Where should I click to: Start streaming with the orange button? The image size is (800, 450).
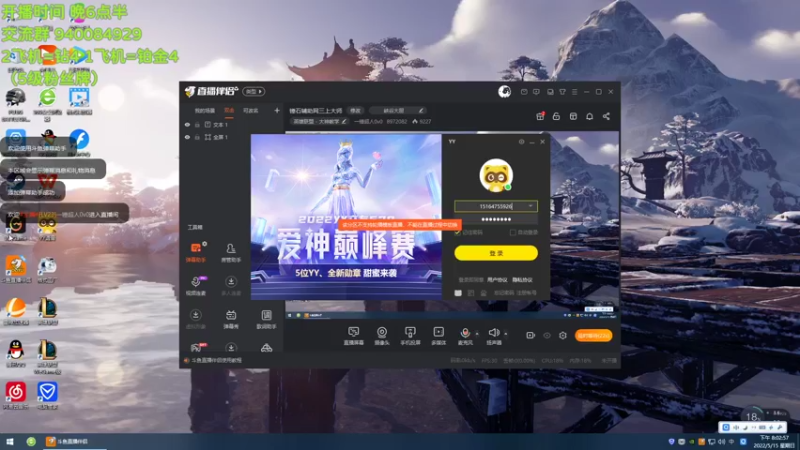click(x=593, y=336)
